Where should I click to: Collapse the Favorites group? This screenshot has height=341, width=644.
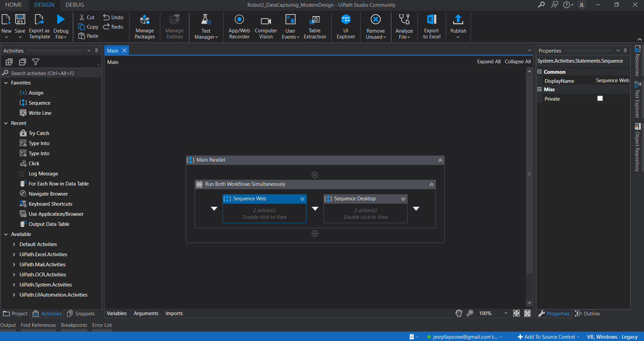[6, 83]
